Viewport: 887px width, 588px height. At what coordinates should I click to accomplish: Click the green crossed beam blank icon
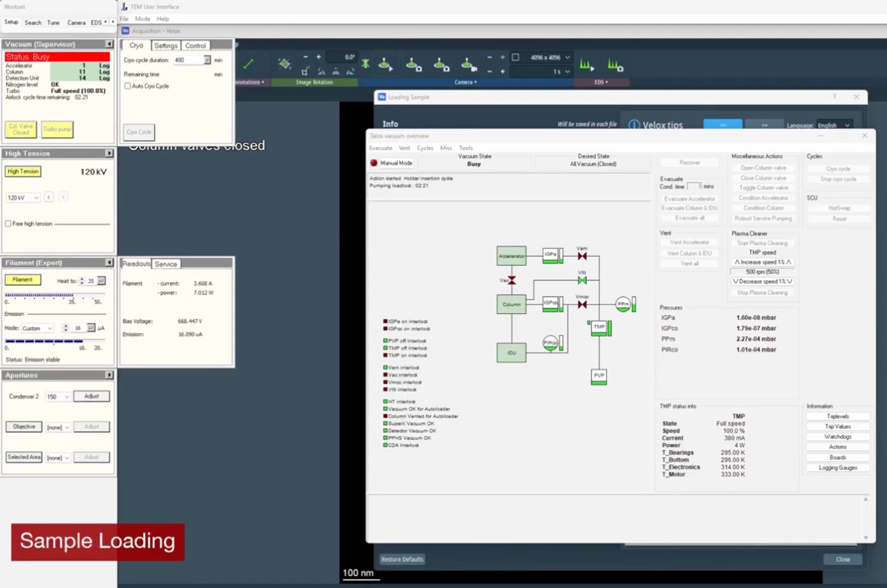(x=365, y=64)
